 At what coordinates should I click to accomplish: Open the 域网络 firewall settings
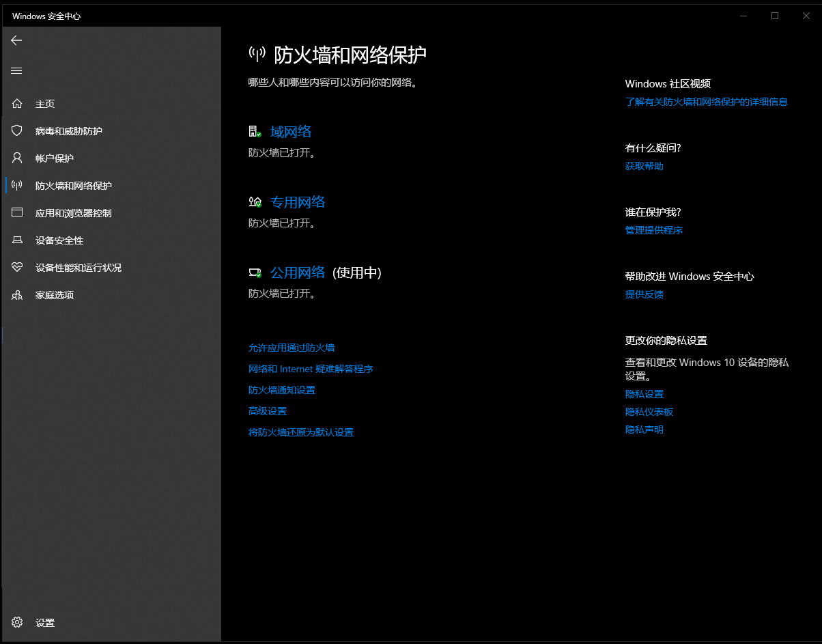pyautogui.click(x=291, y=132)
